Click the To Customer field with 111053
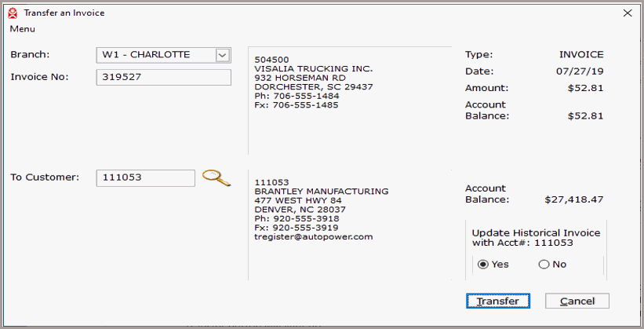644x329 pixels. click(145, 178)
